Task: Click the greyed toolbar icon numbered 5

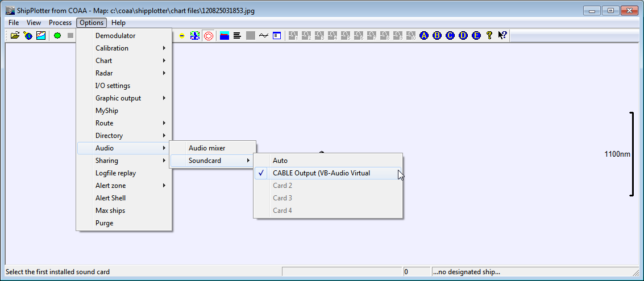Action: coord(346,36)
